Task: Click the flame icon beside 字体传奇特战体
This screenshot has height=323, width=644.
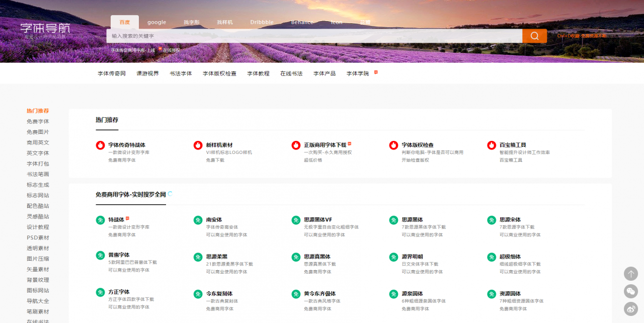Action: click(100, 144)
